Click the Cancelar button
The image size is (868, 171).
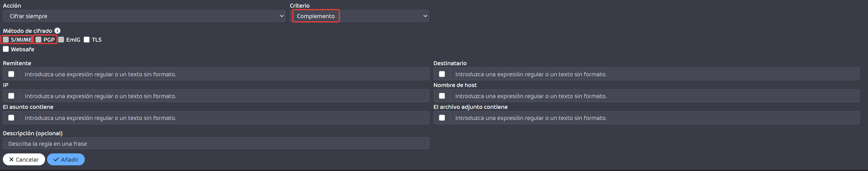24,160
